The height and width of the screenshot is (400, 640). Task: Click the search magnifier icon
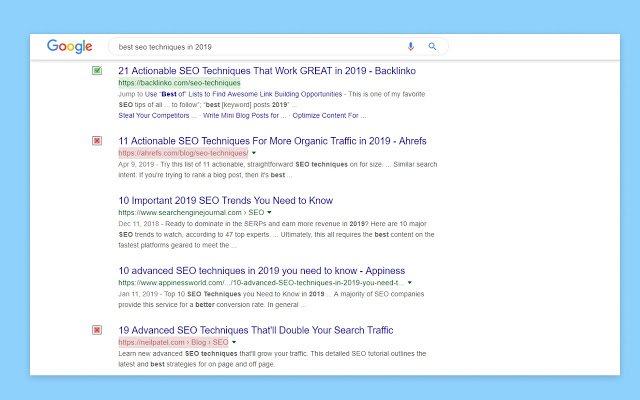tap(432, 47)
